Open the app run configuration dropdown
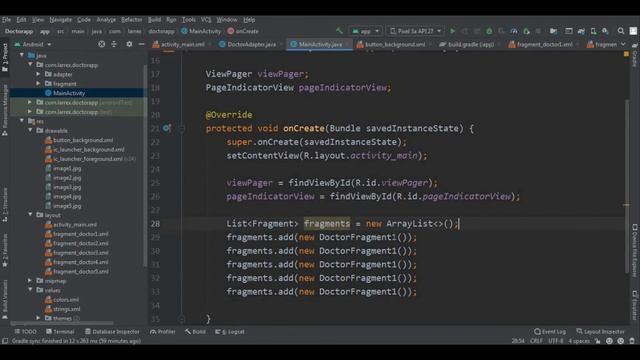The image size is (640, 360). point(366,31)
